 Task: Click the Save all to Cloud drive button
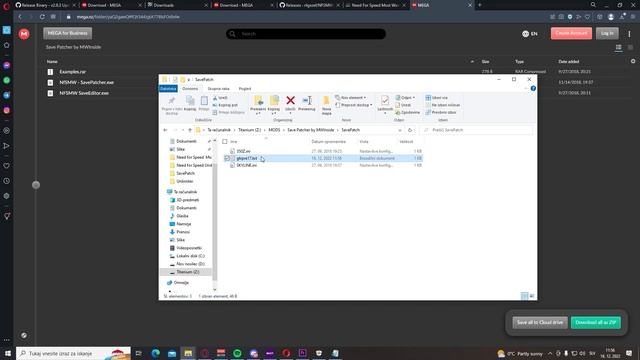pos(540,322)
